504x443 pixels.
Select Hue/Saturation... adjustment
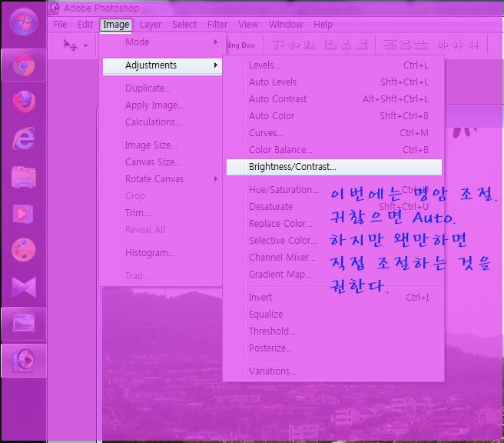tap(283, 190)
